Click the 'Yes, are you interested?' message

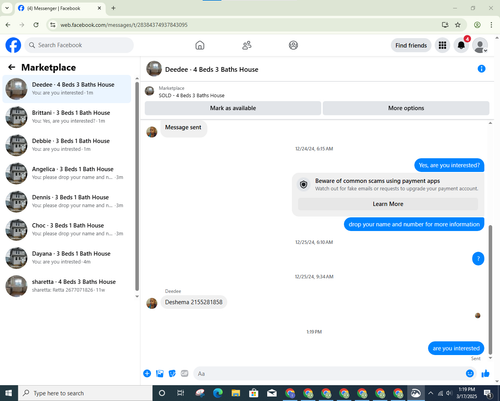[449, 165]
